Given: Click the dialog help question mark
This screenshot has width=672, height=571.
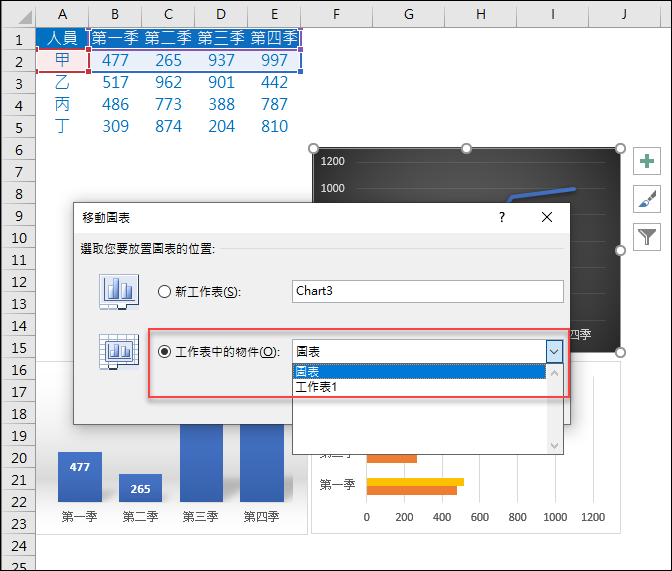Looking at the screenshot, I should pyautogui.click(x=502, y=217).
